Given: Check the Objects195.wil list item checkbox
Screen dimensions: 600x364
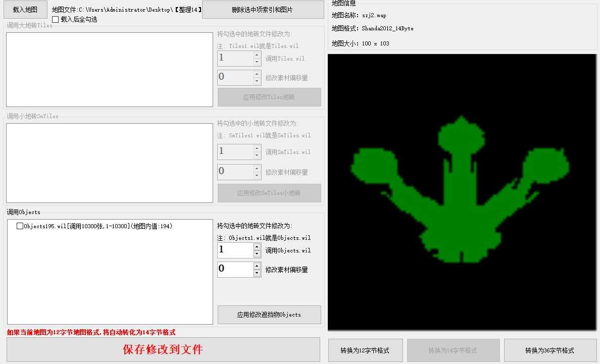Looking at the screenshot, I should point(20,226).
